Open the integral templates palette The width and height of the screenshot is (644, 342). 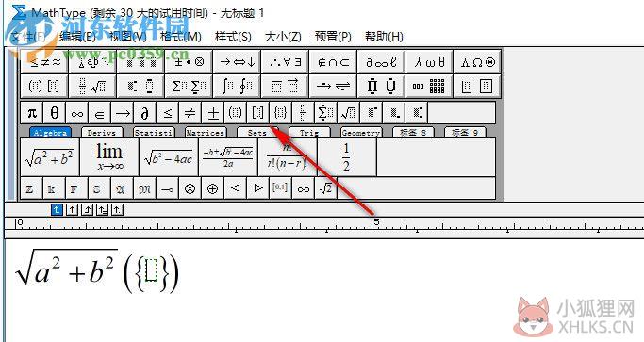click(237, 87)
